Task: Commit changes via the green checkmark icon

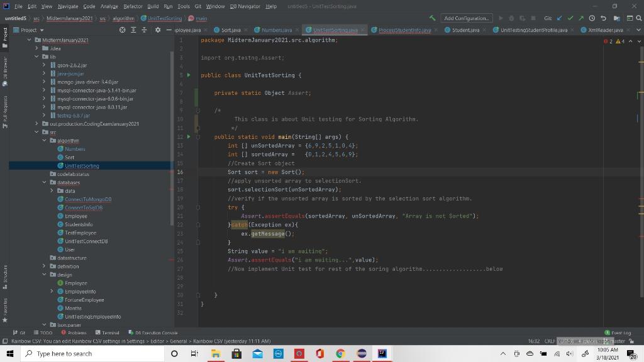Action: coord(570,18)
